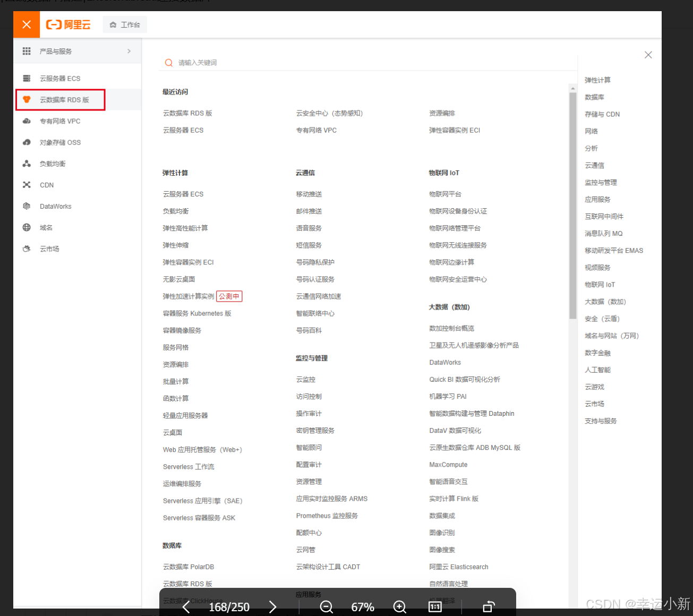The image size is (693, 616).
Task: Open DataV 数据可视化 link
Action: [455, 430]
